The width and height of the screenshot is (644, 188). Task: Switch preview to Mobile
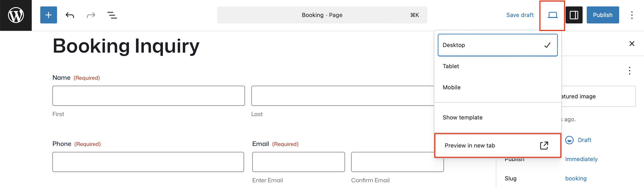click(497, 87)
